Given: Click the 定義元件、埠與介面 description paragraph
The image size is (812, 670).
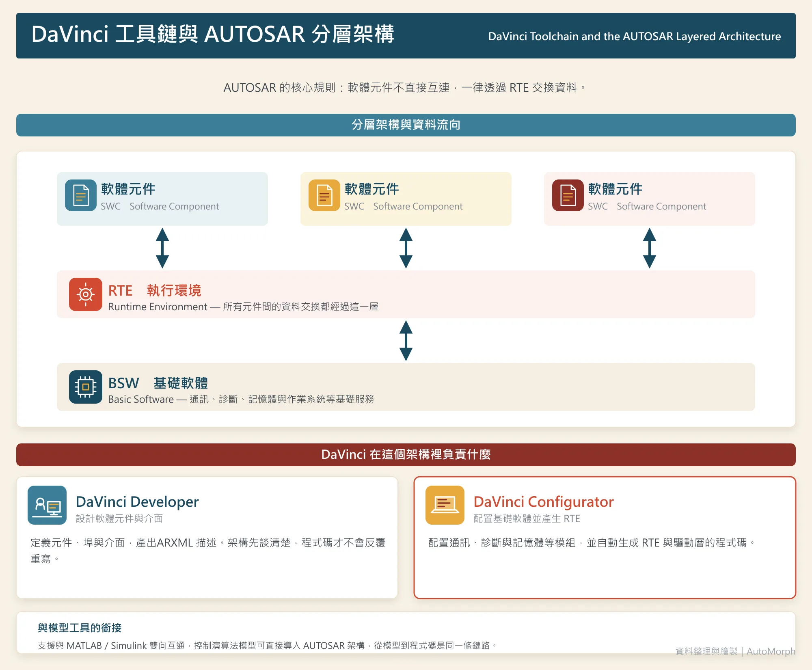Looking at the screenshot, I should pos(208,551).
